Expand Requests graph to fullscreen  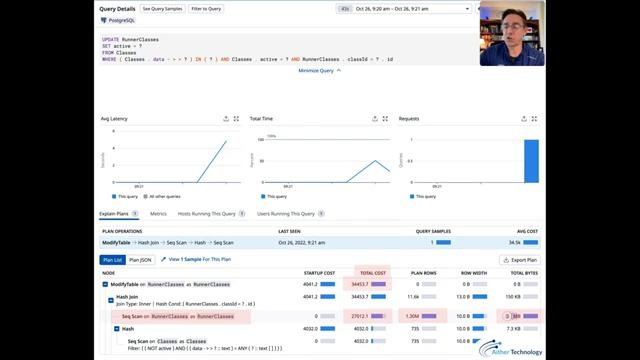pyautogui.click(x=534, y=119)
